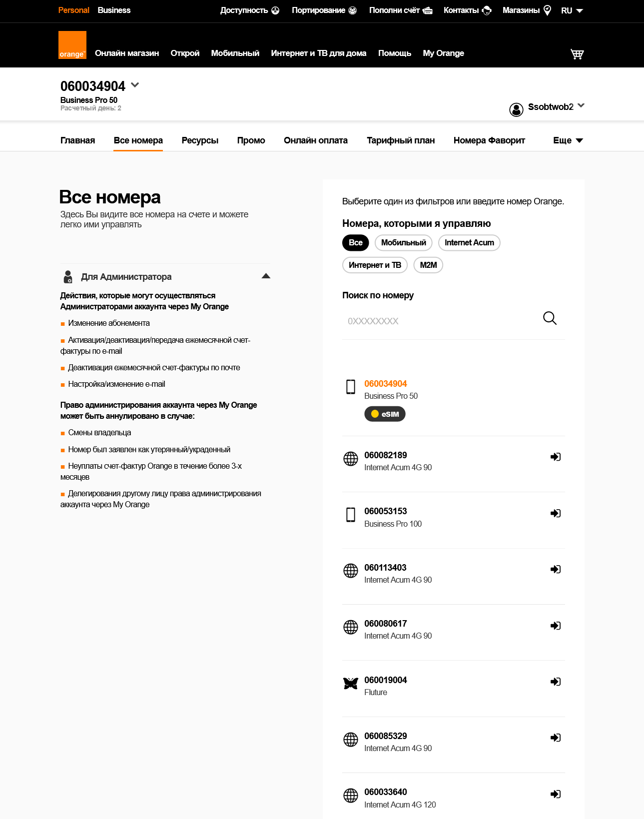Open the Тарифный план tab
The image size is (644, 819).
pyautogui.click(x=401, y=140)
